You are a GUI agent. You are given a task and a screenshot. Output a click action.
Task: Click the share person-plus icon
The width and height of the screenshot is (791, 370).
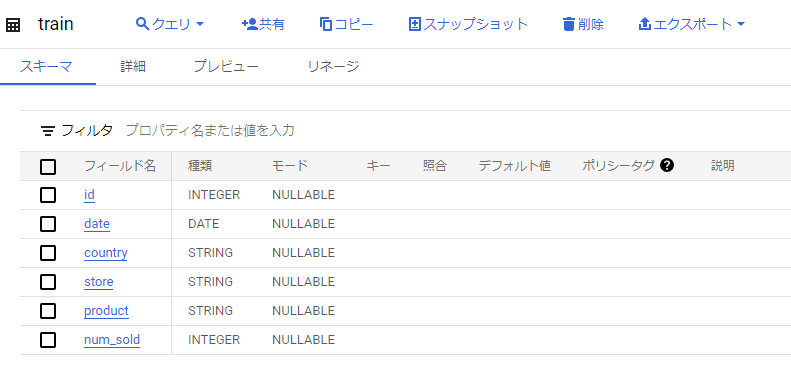point(250,24)
